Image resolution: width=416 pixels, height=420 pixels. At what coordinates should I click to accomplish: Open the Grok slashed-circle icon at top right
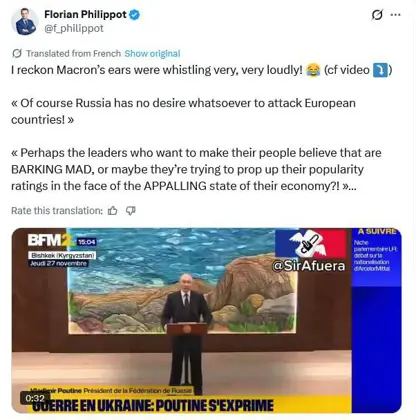[377, 15]
